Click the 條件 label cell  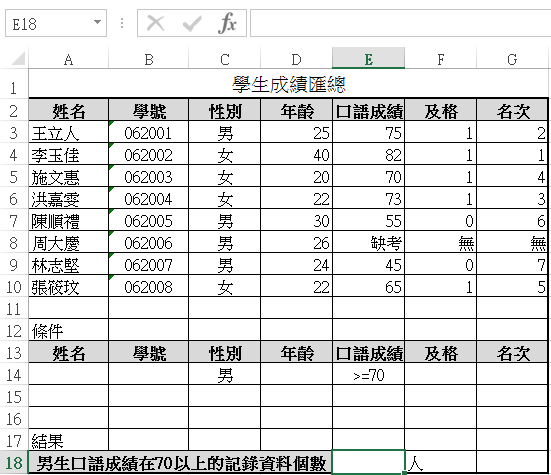(x=69, y=330)
